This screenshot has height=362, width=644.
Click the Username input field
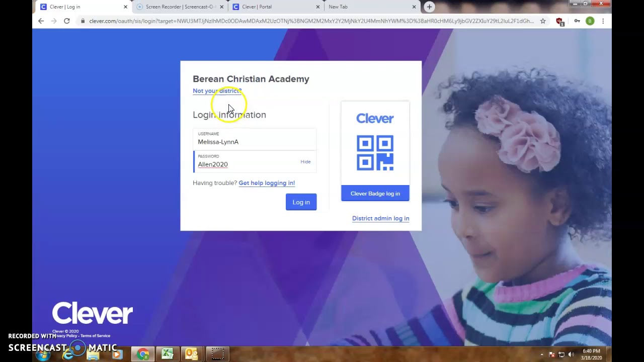click(255, 139)
